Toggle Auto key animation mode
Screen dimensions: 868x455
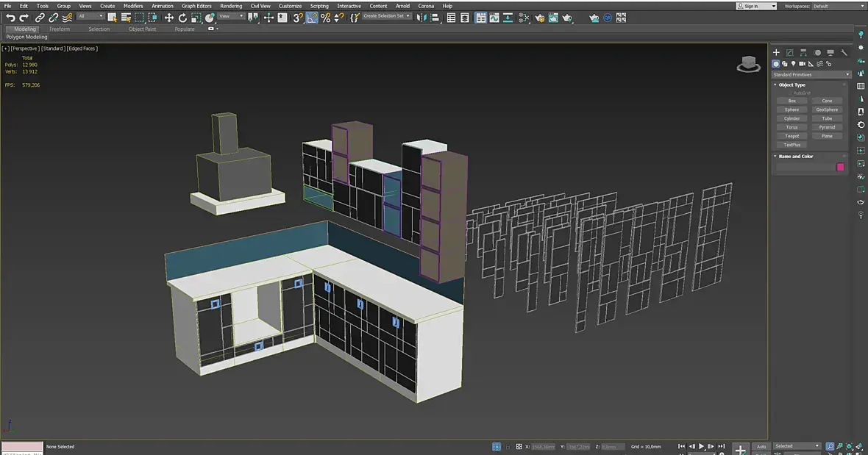click(x=761, y=446)
